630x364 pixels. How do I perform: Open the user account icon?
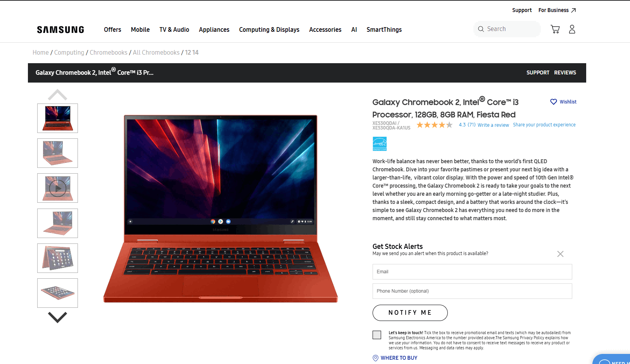[x=572, y=29]
